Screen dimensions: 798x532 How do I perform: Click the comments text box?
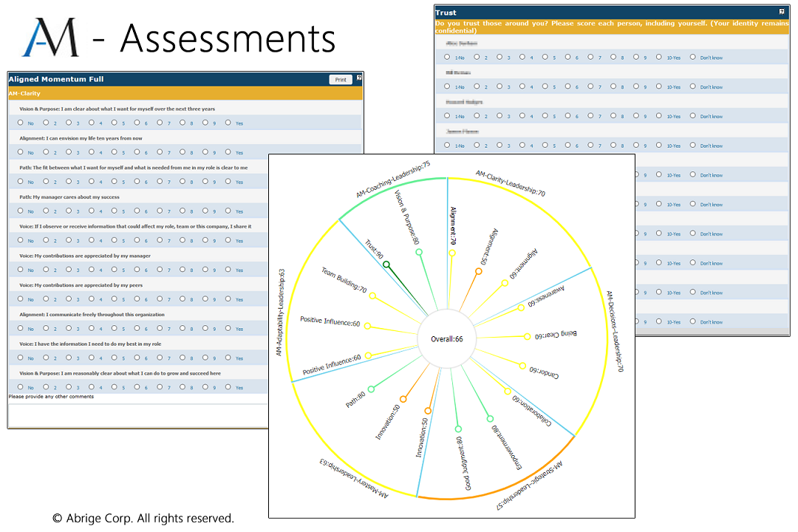(138, 415)
